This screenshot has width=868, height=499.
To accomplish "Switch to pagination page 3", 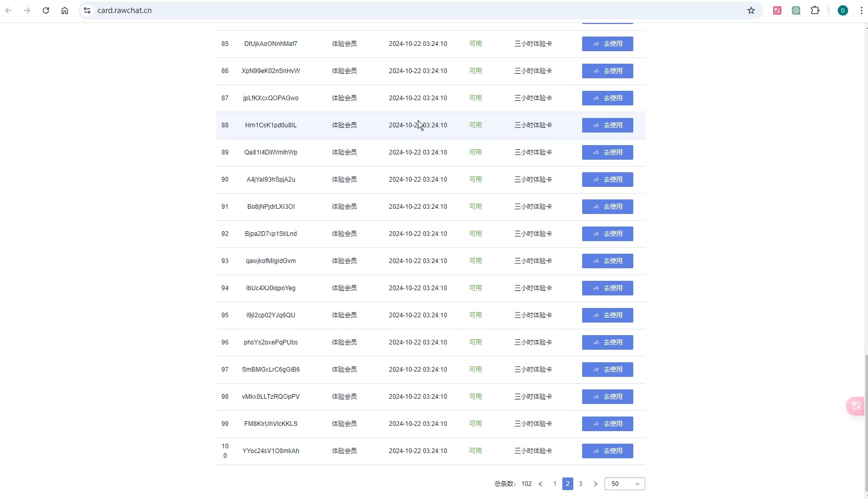I will (581, 484).
